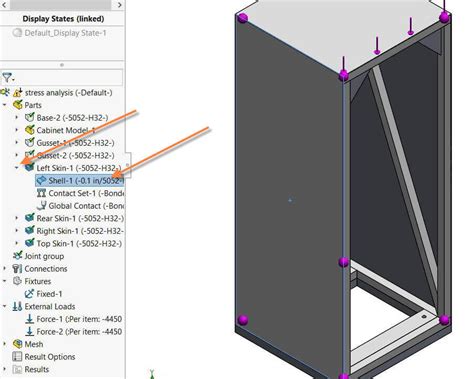Click the right scroll arrow of top scrollbar
This screenshot has width=474, height=379.
point(119,5)
